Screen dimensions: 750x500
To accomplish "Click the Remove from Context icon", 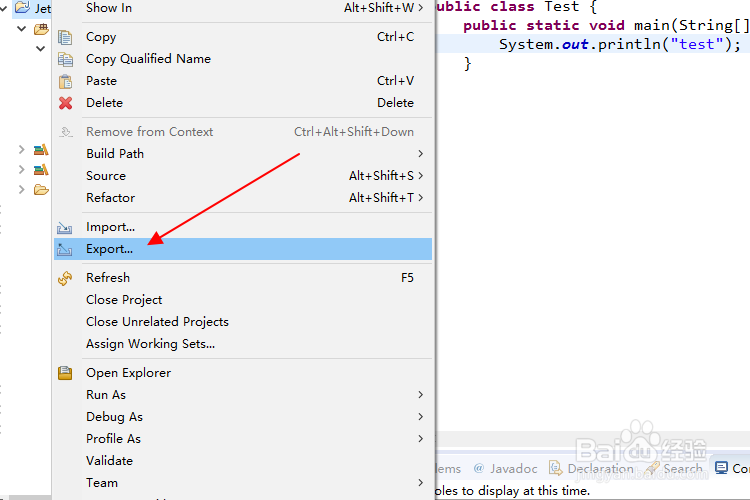I will 66,132.
